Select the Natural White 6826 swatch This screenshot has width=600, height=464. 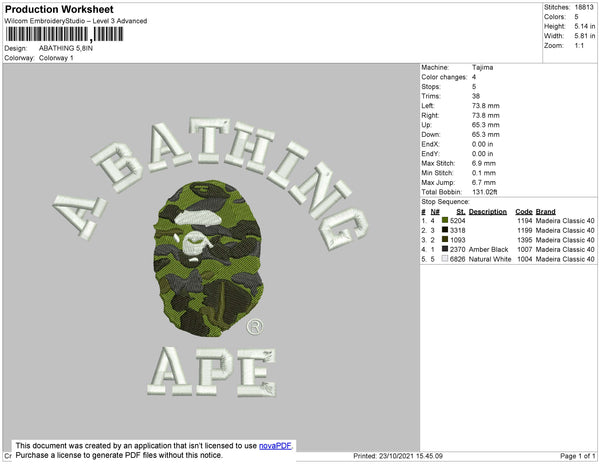(445, 259)
